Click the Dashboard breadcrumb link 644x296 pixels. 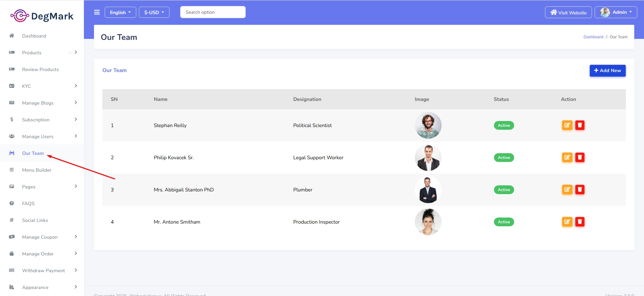593,37
